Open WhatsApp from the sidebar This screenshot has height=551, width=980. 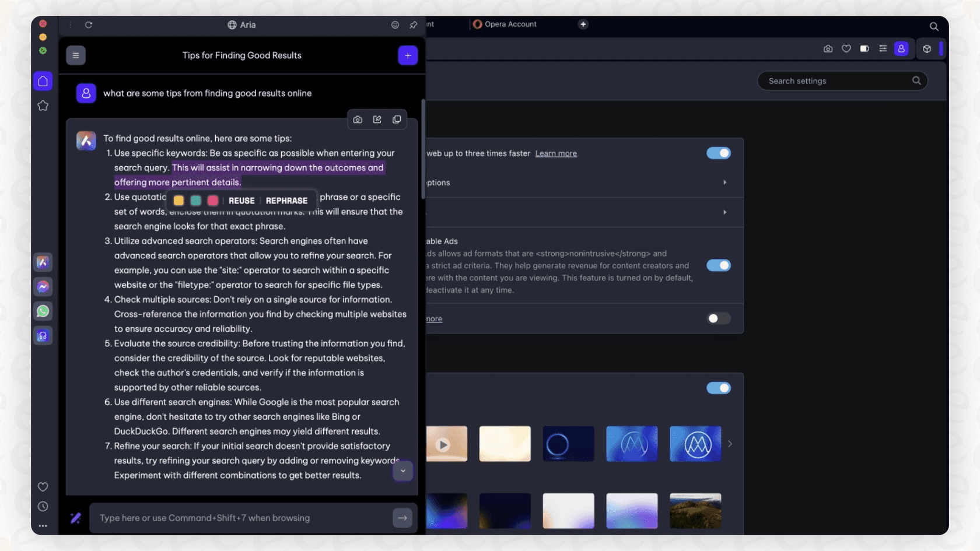[43, 311]
